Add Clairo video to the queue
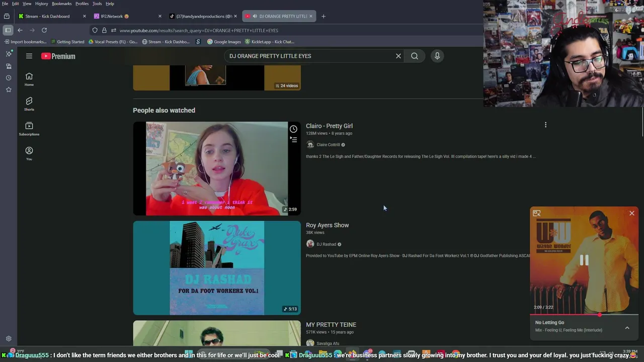 point(293,139)
